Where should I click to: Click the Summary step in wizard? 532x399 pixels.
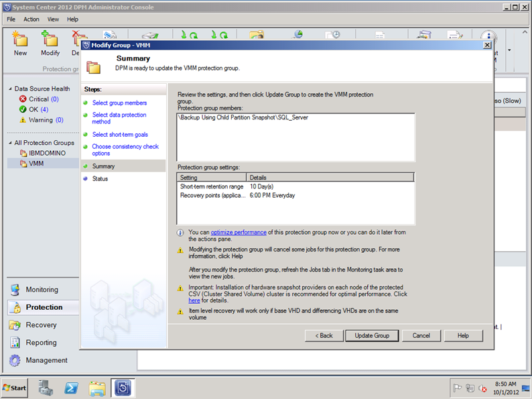pos(103,166)
